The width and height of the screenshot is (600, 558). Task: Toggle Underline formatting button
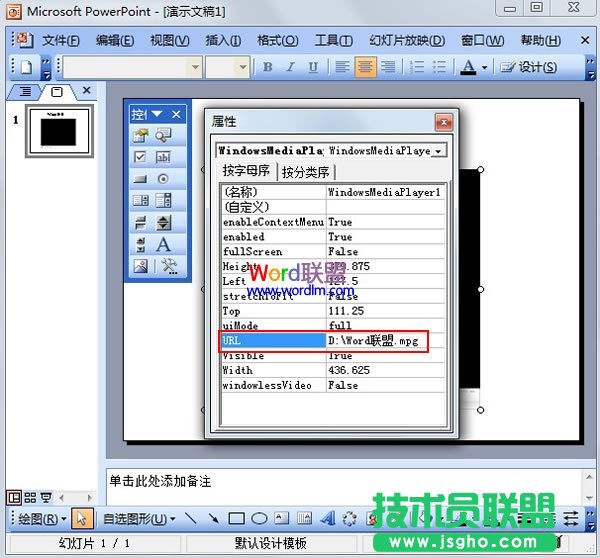(x=313, y=67)
